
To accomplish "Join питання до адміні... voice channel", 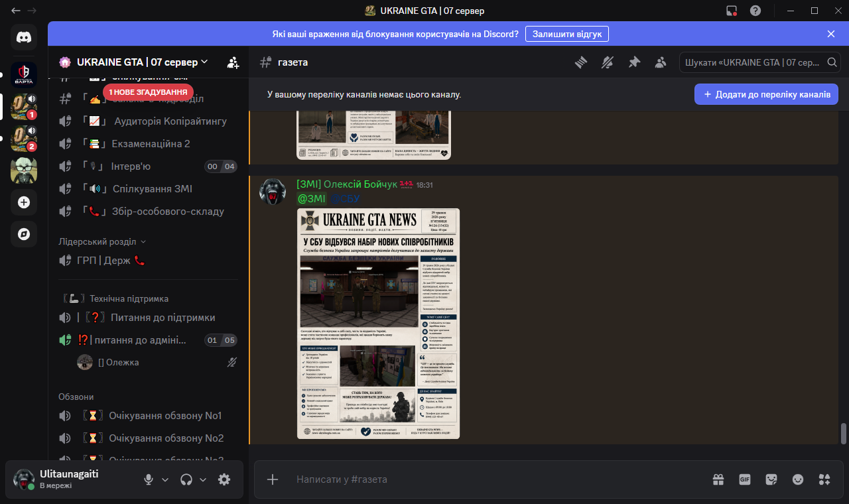I will pos(147,340).
